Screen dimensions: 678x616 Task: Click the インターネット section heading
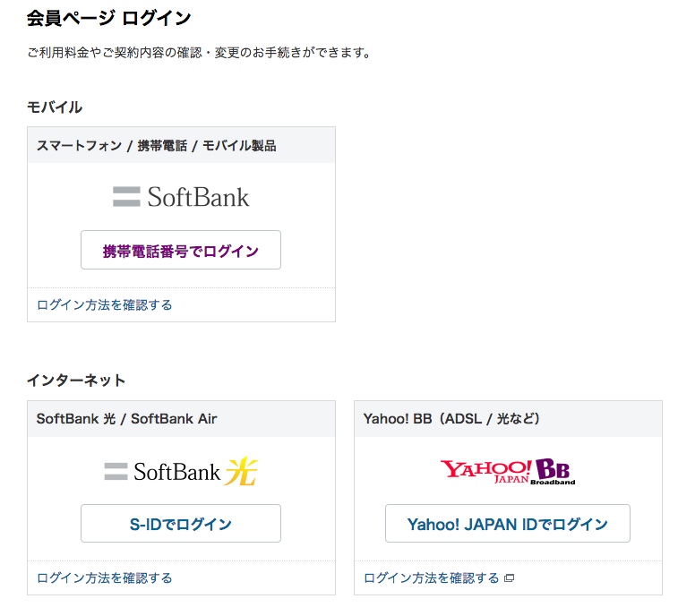tap(76, 381)
